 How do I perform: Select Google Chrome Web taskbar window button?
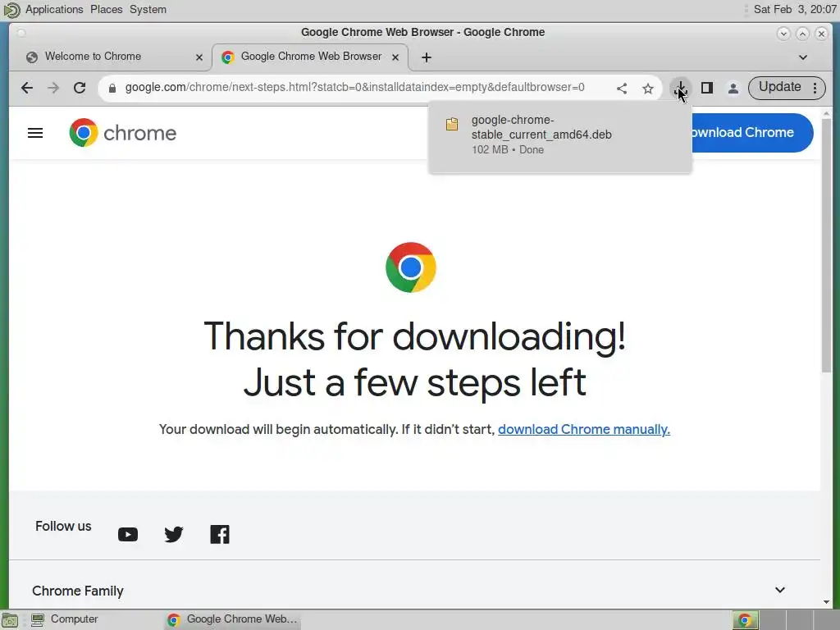(x=232, y=619)
